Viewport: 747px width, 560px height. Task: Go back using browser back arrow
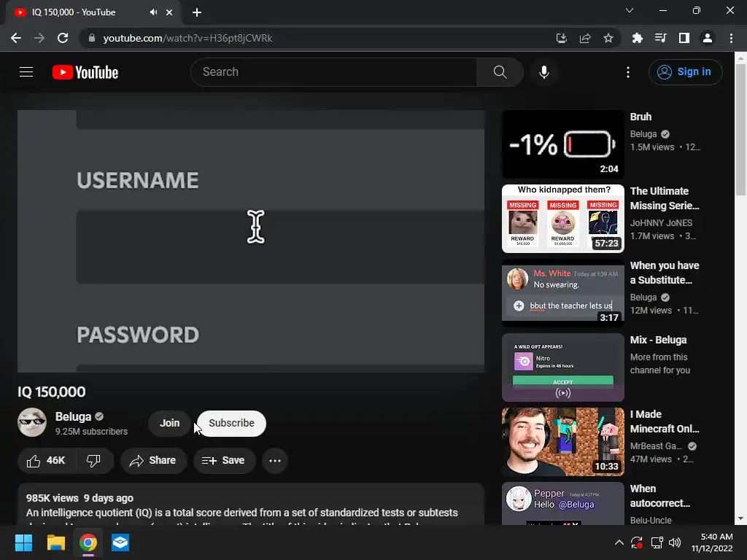[x=16, y=38]
